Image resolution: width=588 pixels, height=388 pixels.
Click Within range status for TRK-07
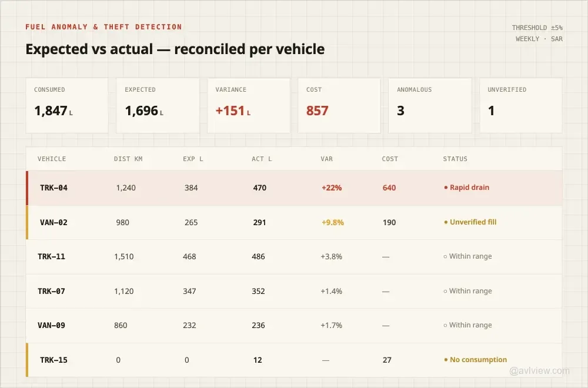(x=467, y=291)
